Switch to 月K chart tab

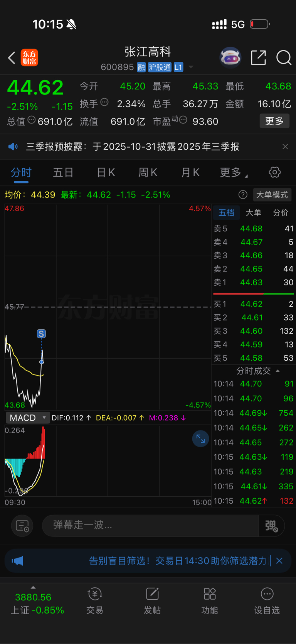[190, 172]
